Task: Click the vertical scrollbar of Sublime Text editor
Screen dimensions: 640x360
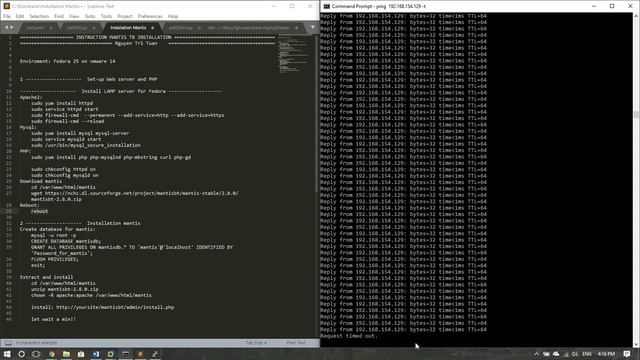Action: tap(317, 114)
